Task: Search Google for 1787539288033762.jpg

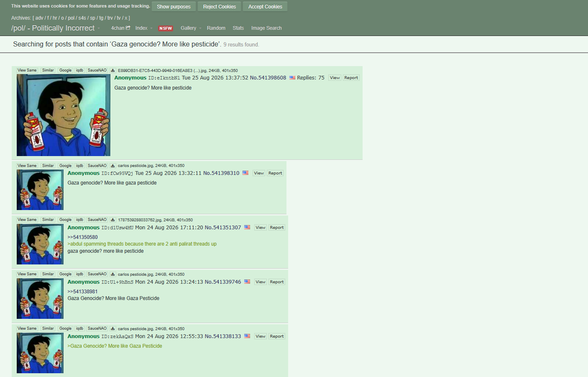Action: point(65,220)
